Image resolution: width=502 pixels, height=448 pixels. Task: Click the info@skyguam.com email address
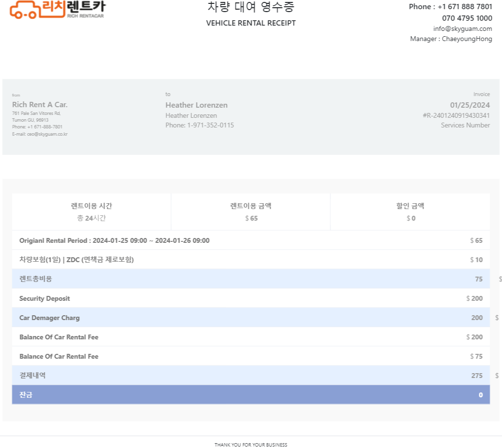(462, 29)
